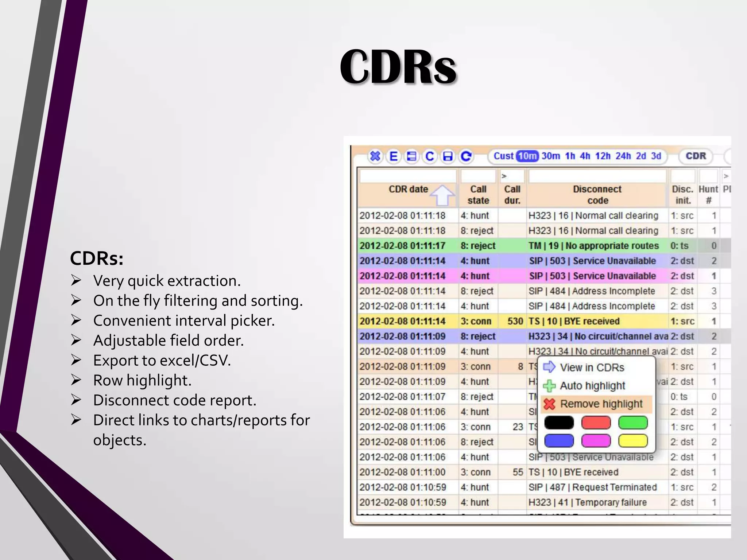Screen dimensions: 747x560
Task: Select the 4h interval
Action: click(x=585, y=156)
